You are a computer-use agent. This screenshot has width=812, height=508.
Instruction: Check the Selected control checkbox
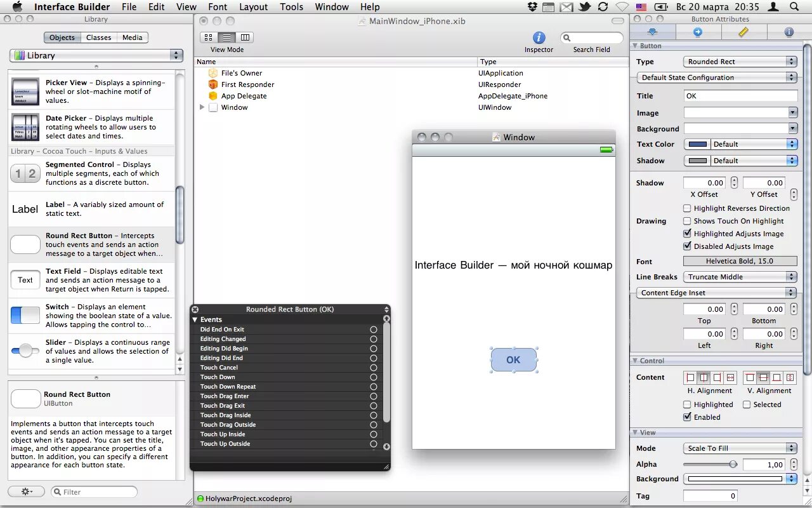point(747,404)
